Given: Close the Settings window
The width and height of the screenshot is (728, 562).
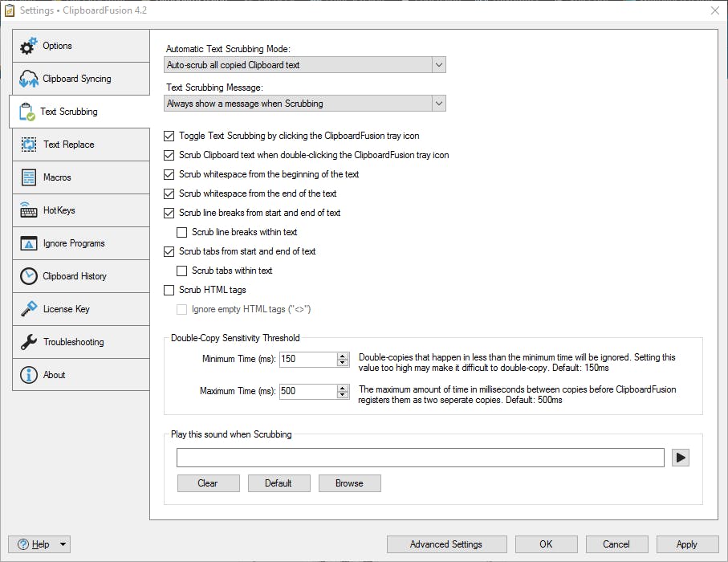Looking at the screenshot, I should tap(715, 10).
